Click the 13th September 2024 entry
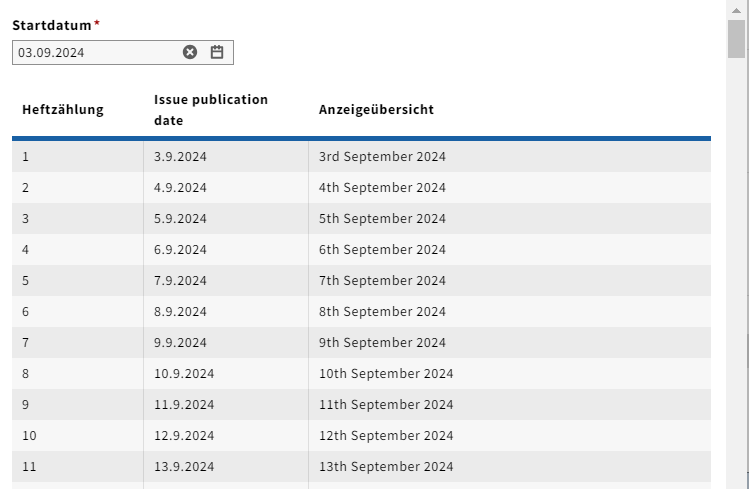Viewport: 749px width, 489px height. point(386,467)
